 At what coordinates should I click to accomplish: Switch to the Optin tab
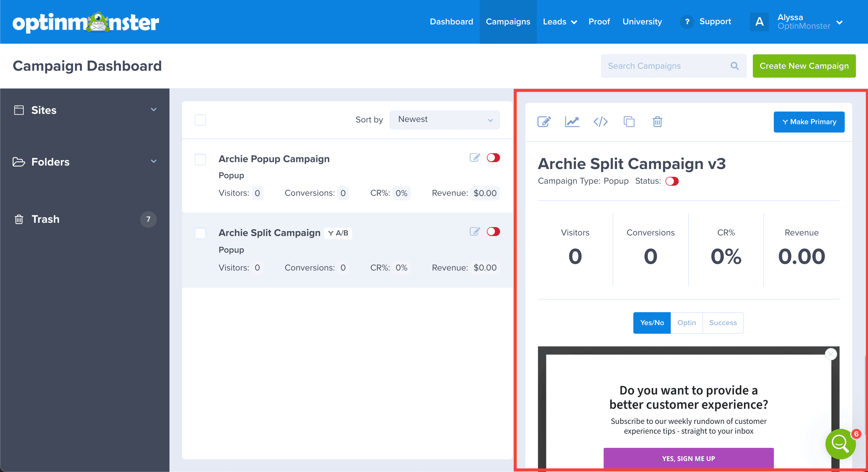pyautogui.click(x=687, y=323)
